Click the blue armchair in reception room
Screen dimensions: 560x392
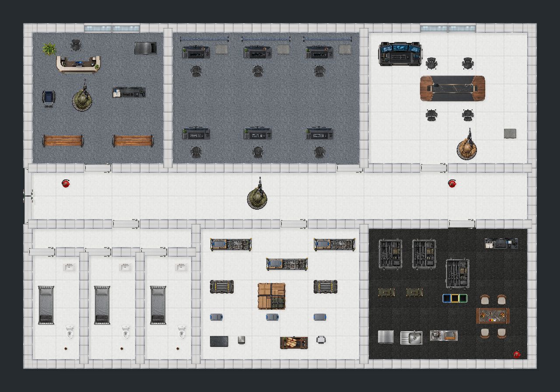pos(49,98)
